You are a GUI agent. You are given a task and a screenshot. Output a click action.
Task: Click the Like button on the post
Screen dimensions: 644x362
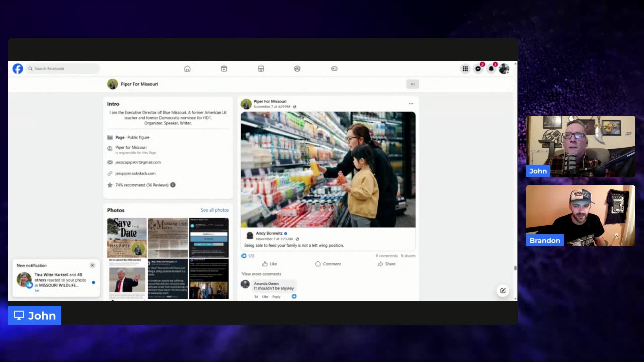click(270, 264)
